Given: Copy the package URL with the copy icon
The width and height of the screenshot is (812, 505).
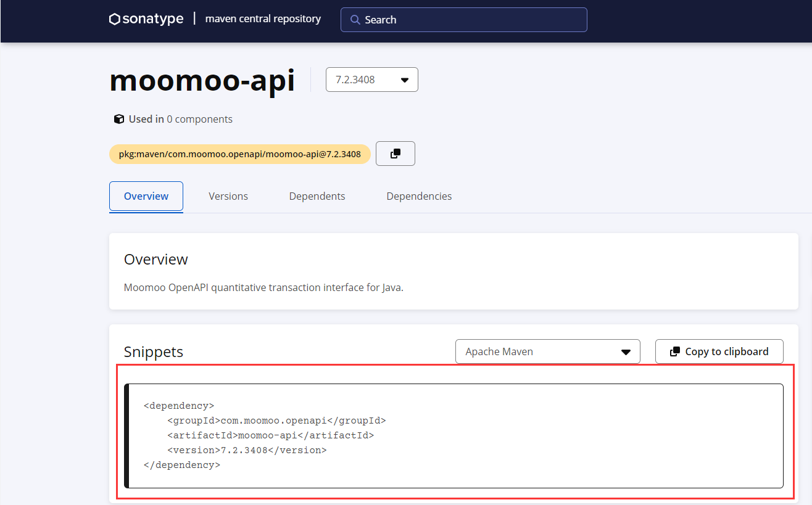Looking at the screenshot, I should [x=396, y=154].
